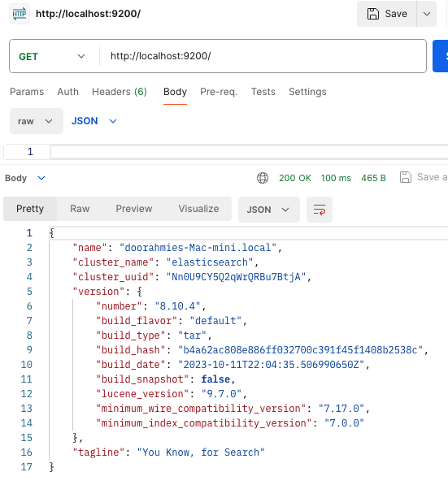Click the "7.0.0" index compatibility value

point(344,422)
